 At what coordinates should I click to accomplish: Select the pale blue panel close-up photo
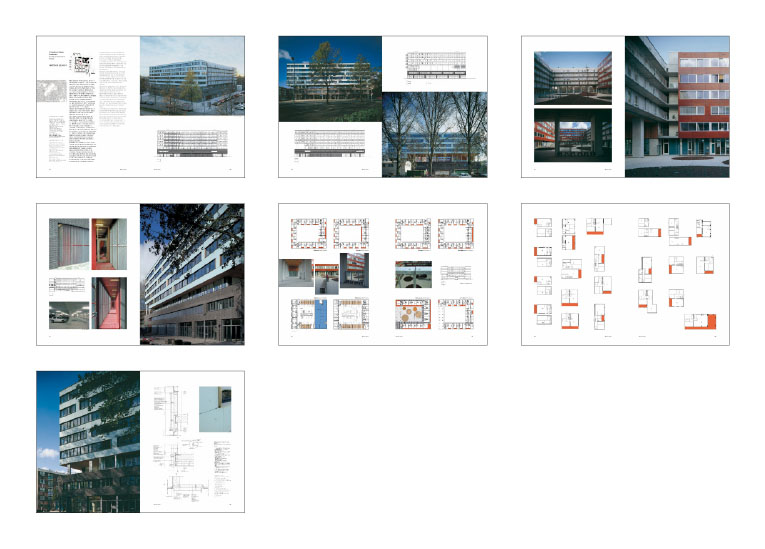click(x=215, y=409)
